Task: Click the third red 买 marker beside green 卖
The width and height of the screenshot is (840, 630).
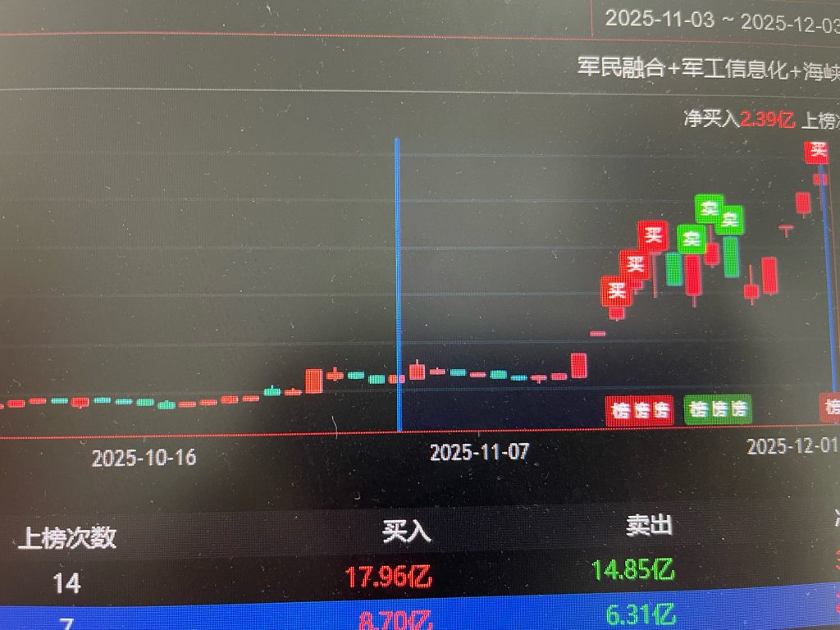Action: (653, 235)
